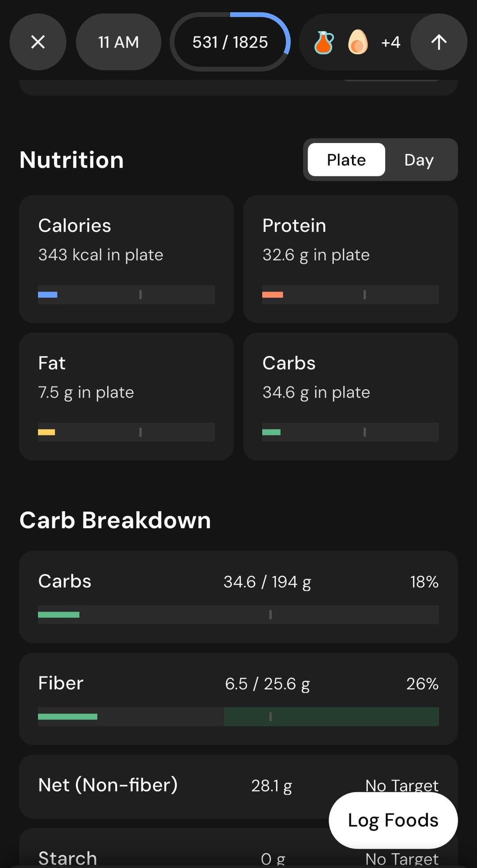The width and height of the screenshot is (477, 868).
Task: Switch nutrition view to Day
Action: (419, 160)
